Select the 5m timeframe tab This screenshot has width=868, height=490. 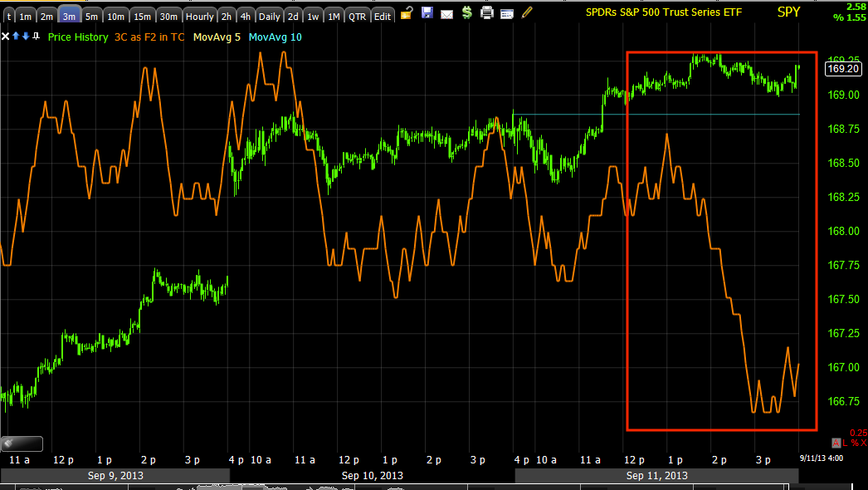91,16
